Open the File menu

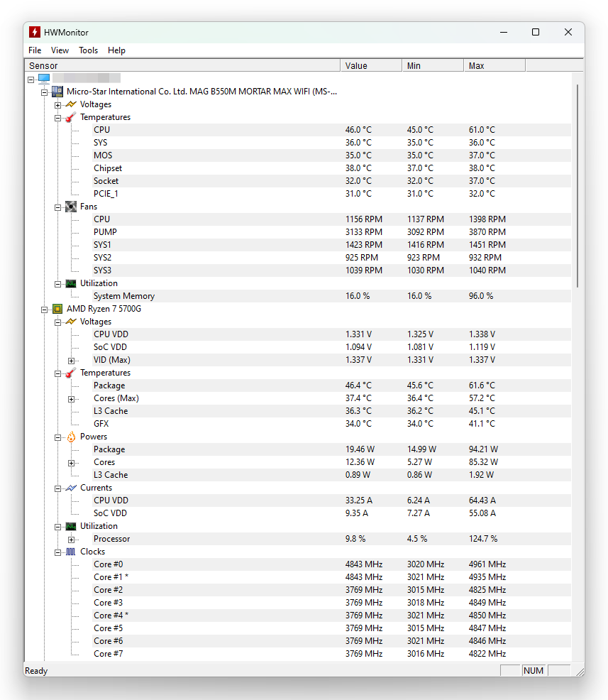[35, 50]
